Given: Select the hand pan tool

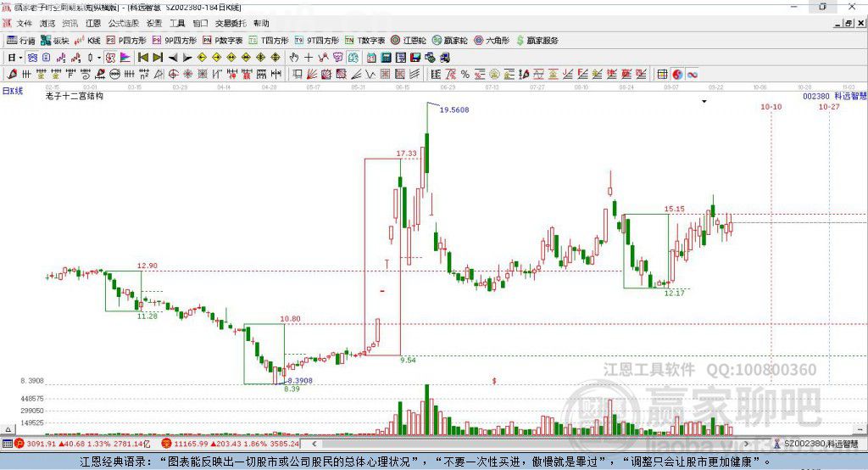Looking at the screenshot, I should [x=294, y=58].
